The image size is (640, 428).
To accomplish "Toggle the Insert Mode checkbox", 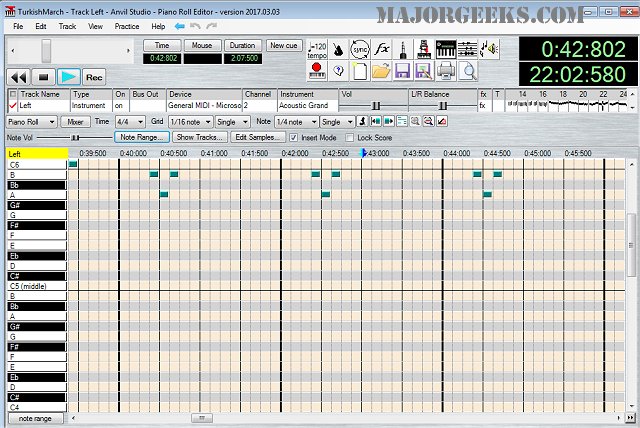I will (x=293, y=138).
